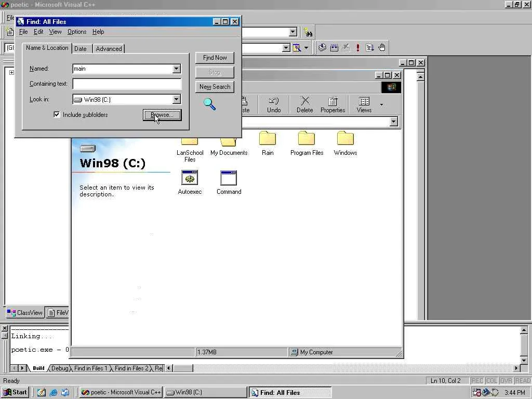Click the Show Desktop quick launch icon
532x399 pixels.
65,392
